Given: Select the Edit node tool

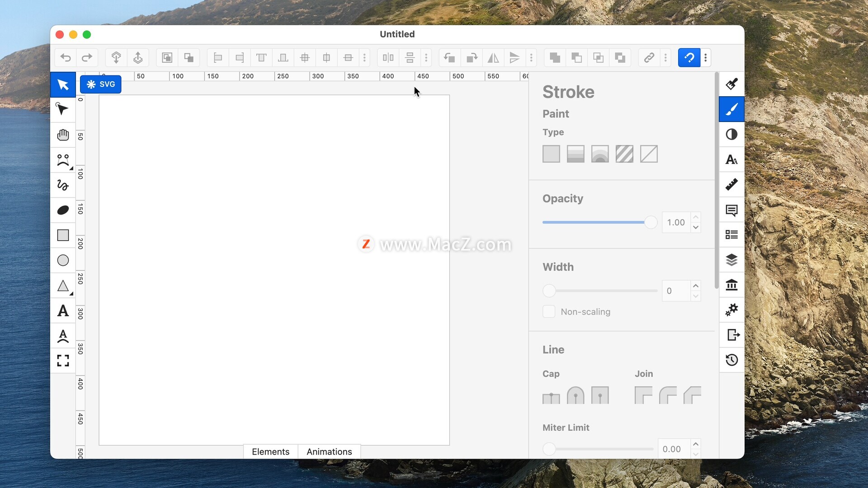Looking at the screenshot, I should [63, 109].
